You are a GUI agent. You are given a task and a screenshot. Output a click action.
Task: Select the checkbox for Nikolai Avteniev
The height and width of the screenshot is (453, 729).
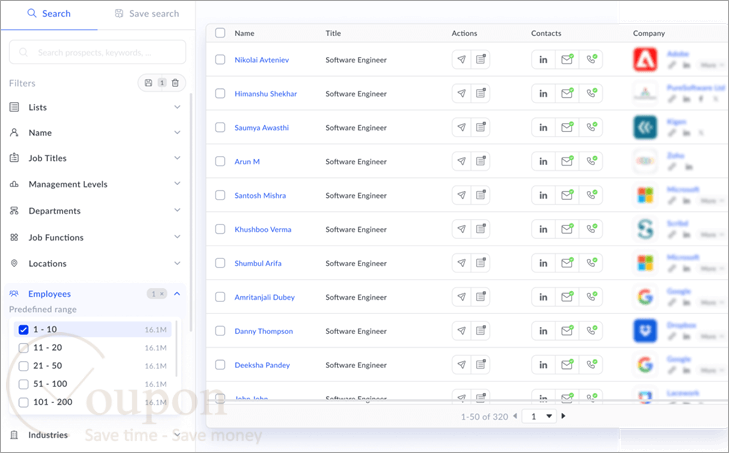[220, 60]
